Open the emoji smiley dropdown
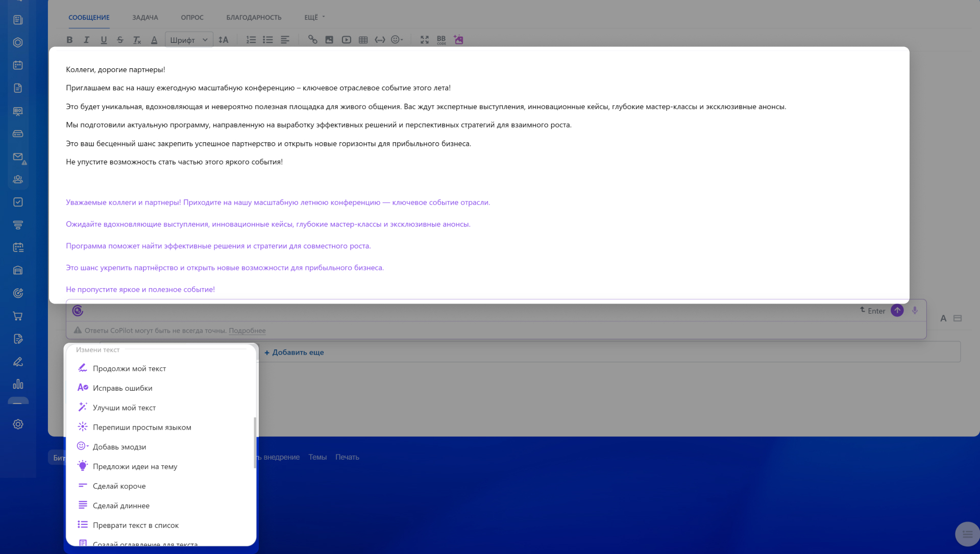The image size is (980, 554). 397,40
